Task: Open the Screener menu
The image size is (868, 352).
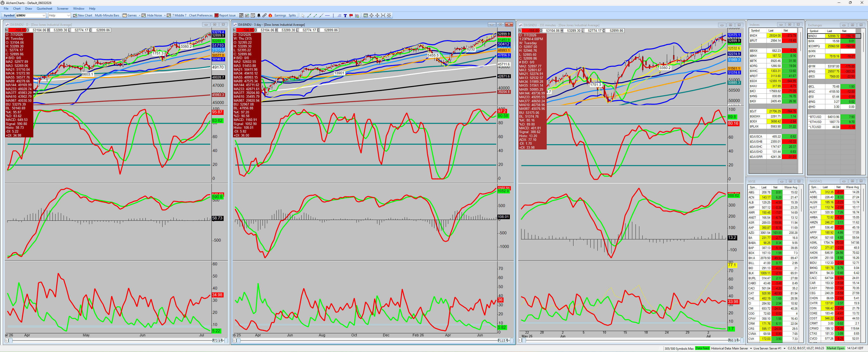Action: tap(63, 8)
